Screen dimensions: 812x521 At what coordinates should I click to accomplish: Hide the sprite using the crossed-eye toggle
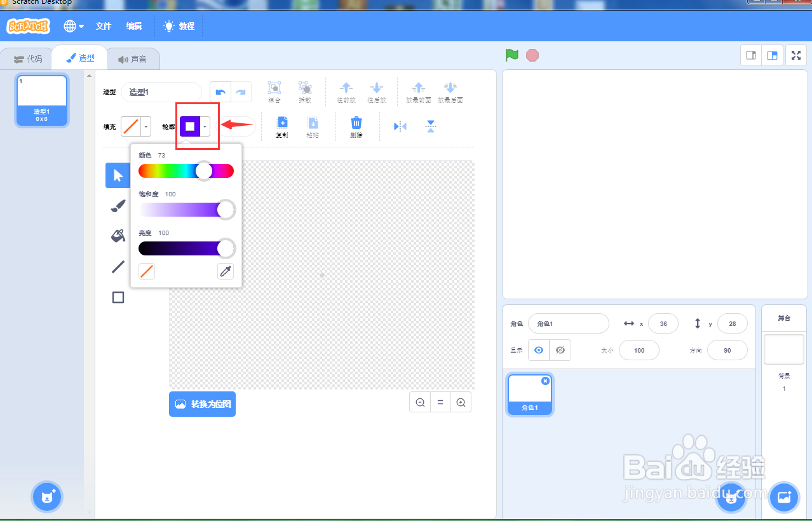(560, 349)
